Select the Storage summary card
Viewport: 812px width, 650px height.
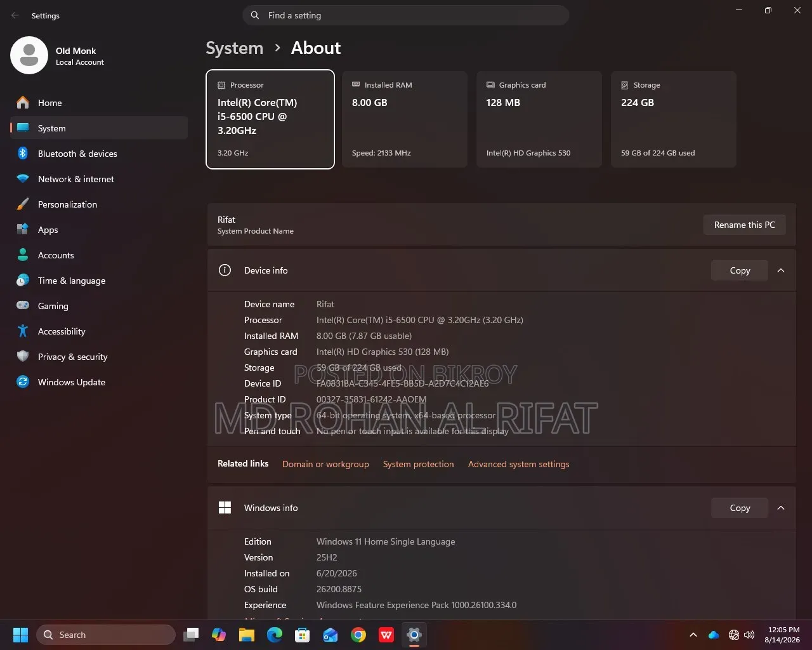(x=674, y=119)
